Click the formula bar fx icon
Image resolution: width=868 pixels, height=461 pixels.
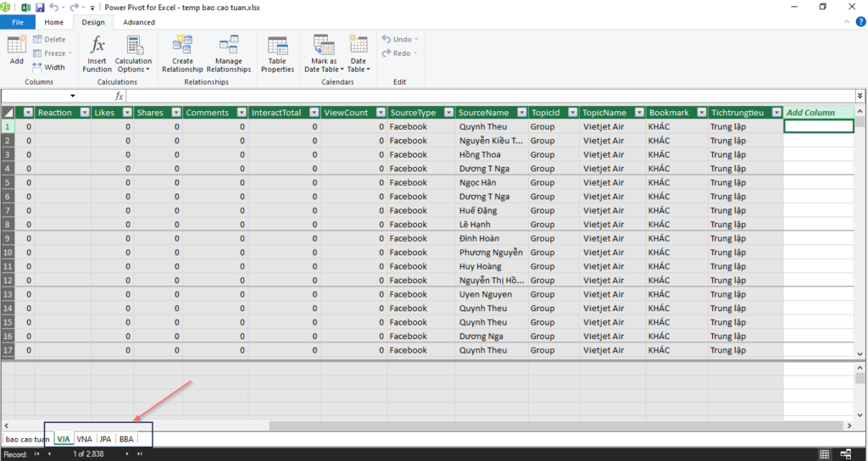point(119,96)
